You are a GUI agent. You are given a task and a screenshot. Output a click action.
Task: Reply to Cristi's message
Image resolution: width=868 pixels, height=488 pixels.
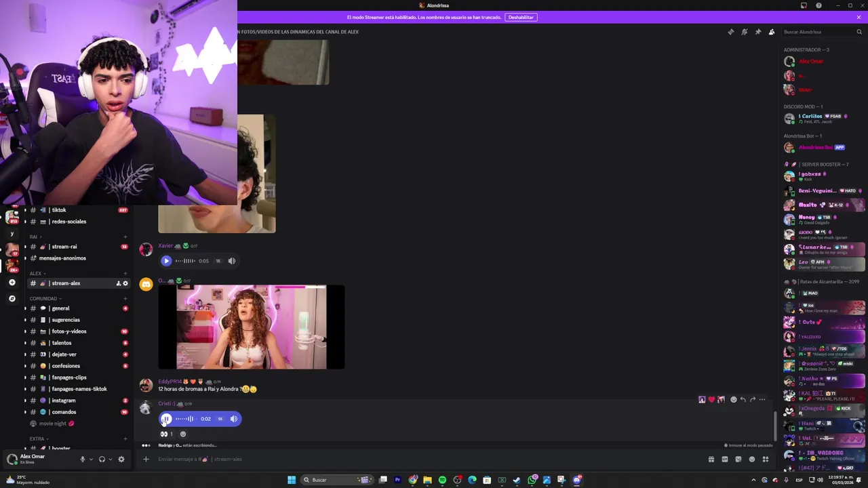[x=743, y=400]
